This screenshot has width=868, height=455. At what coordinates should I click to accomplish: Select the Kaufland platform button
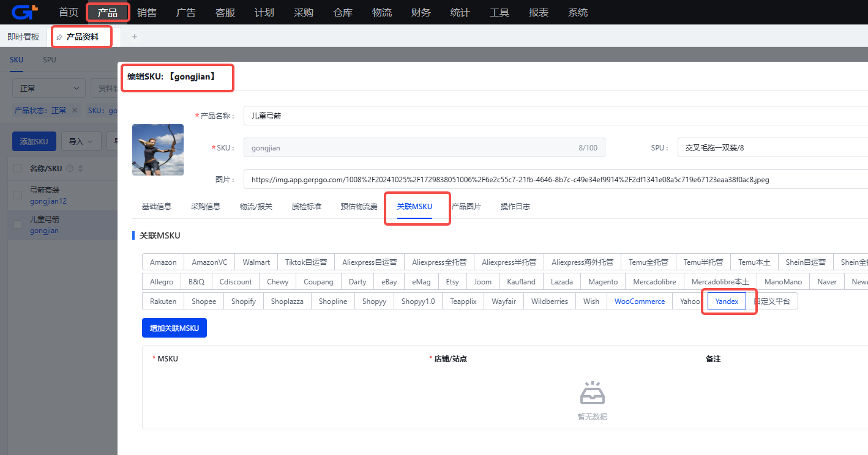[x=522, y=282]
